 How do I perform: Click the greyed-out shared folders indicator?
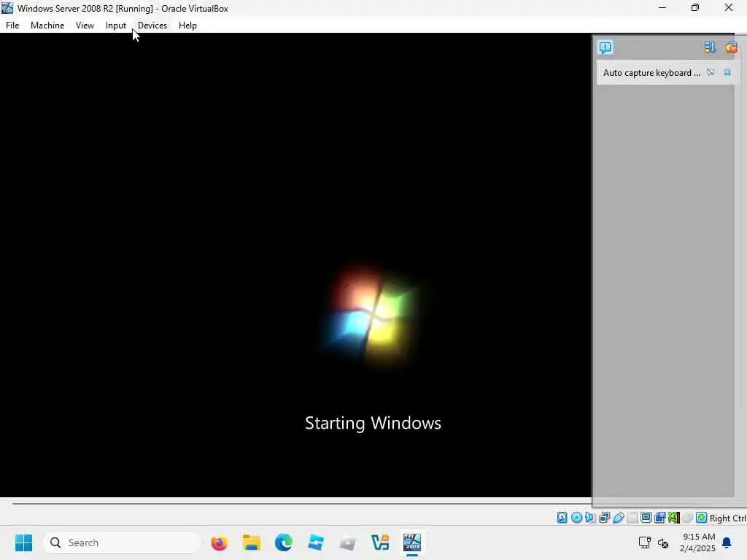point(632,518)
